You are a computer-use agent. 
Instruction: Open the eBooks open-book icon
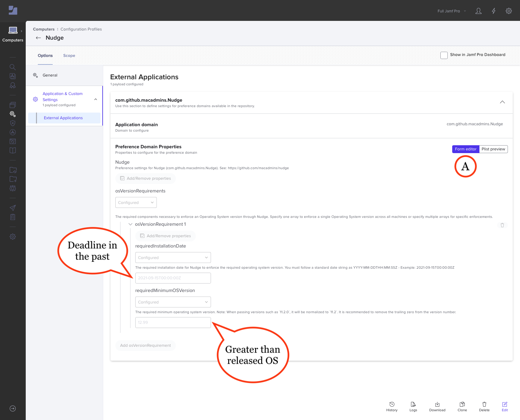coord(13,150)
